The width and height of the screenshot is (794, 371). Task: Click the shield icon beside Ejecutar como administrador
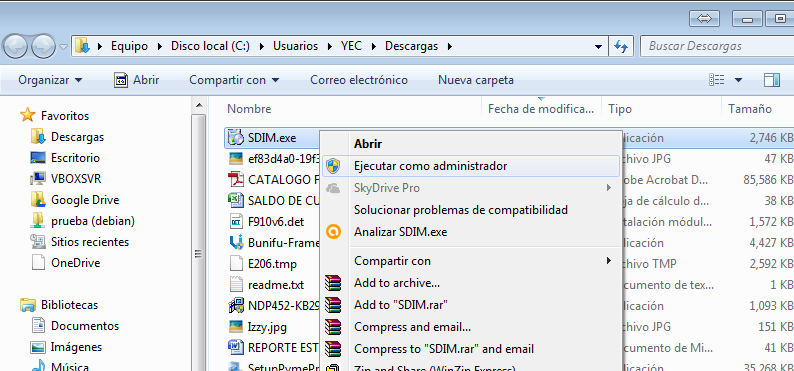tap(333, 166)
